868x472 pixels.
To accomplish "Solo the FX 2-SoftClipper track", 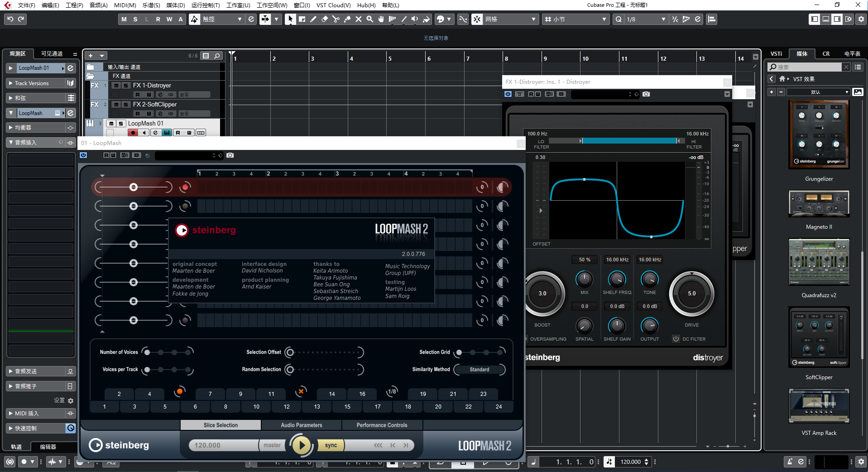I will [126, 104].
